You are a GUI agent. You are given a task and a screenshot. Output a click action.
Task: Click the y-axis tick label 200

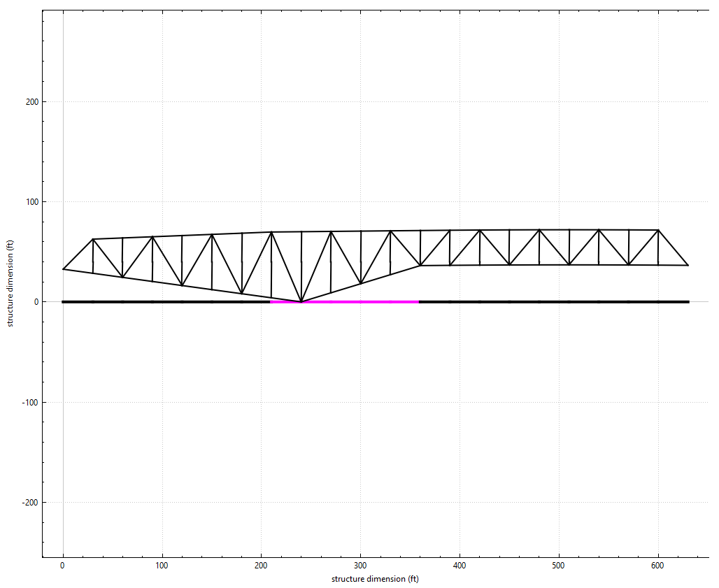pyautogui.click(x=31, y=102)
